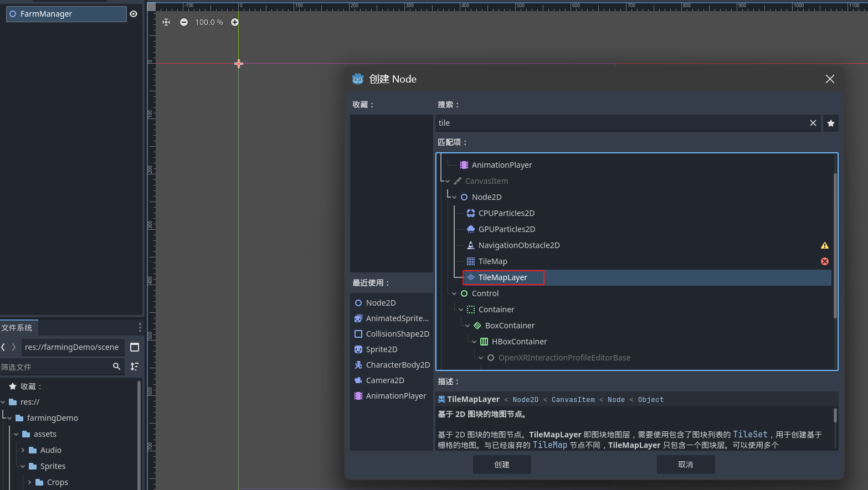
Task: Collapse the Node2D branch in the node tree
Action: pyautogui.click(x=453, y=197)
